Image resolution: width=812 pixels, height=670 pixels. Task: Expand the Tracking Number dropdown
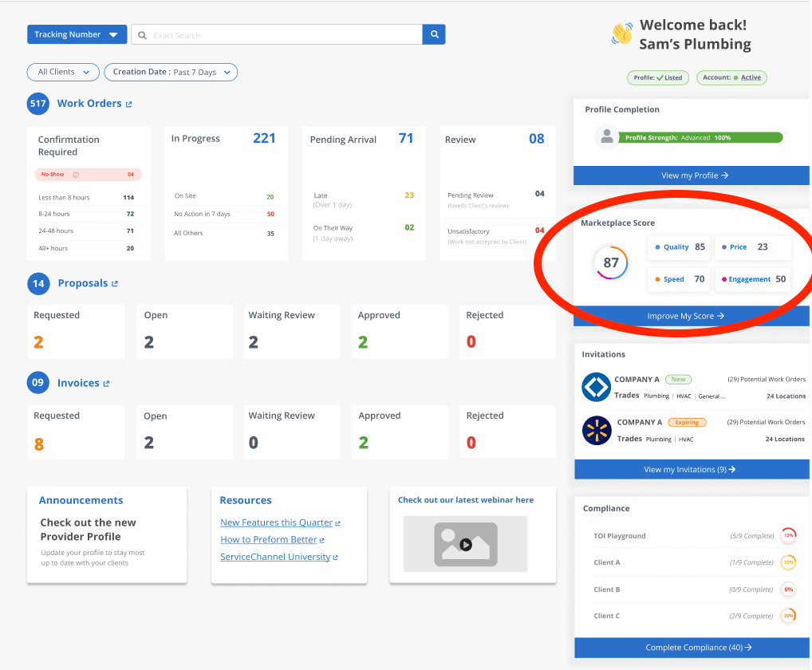pos(77,35)
